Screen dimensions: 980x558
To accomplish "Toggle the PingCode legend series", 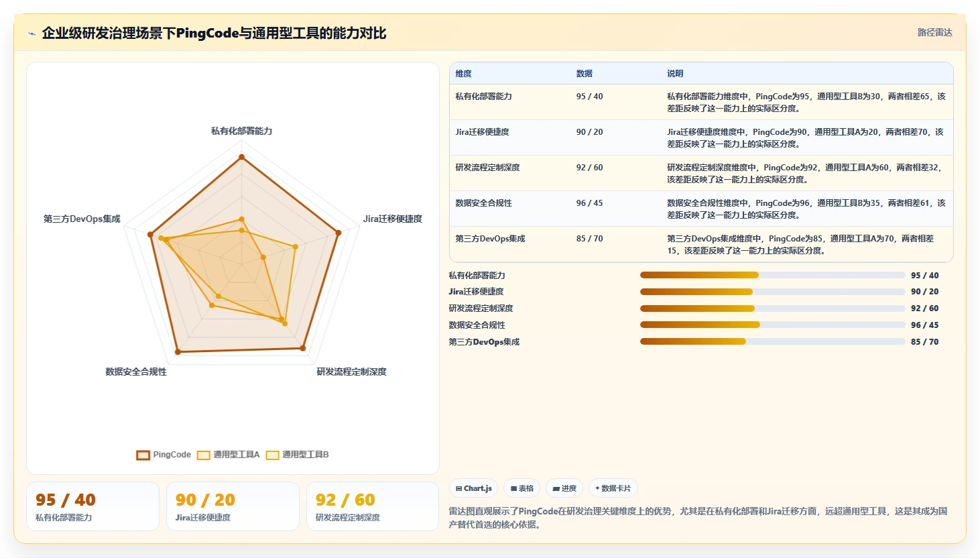I will tap(164, 455).
